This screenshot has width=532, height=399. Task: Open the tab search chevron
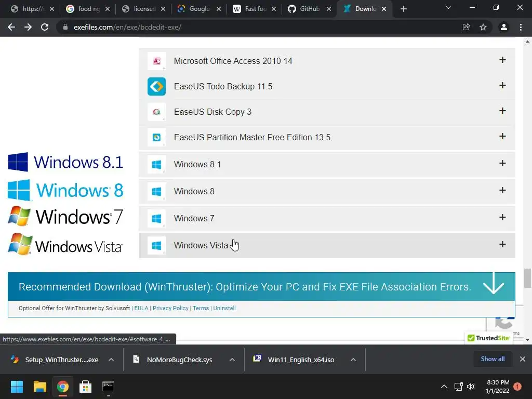[448, 7]
